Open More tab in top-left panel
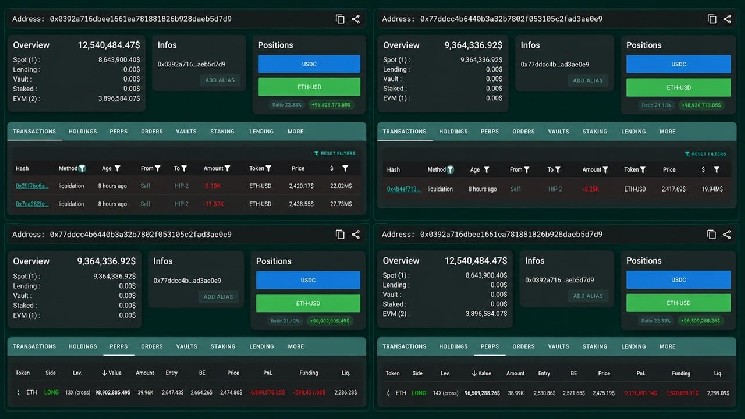 coord(296,131)
